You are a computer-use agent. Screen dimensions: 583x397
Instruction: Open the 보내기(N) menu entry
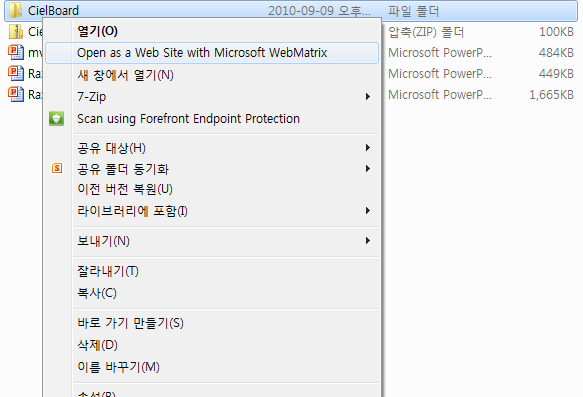(212, 241)
